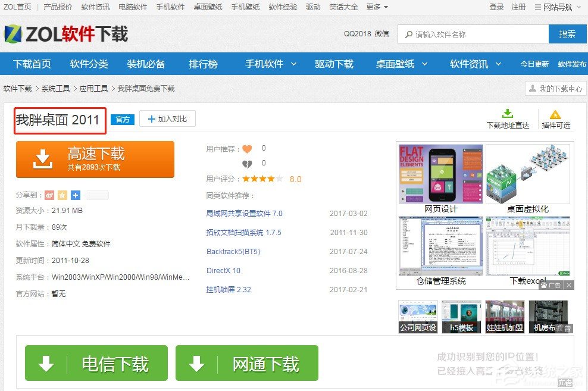Click the ZOL 软件下载 logo

pyautogui.click(x=65, y=35)
